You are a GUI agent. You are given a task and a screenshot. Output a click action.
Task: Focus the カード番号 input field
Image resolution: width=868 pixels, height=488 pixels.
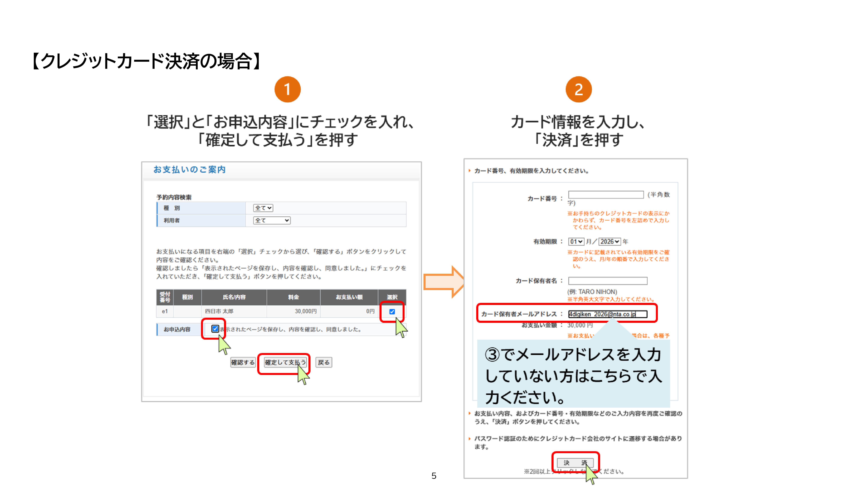pos(606,195)
